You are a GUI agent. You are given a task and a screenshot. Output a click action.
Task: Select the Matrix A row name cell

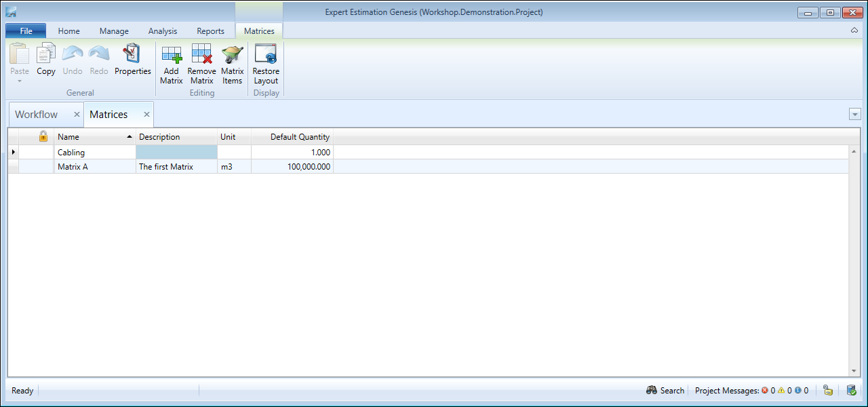click(x=94, y=167)
